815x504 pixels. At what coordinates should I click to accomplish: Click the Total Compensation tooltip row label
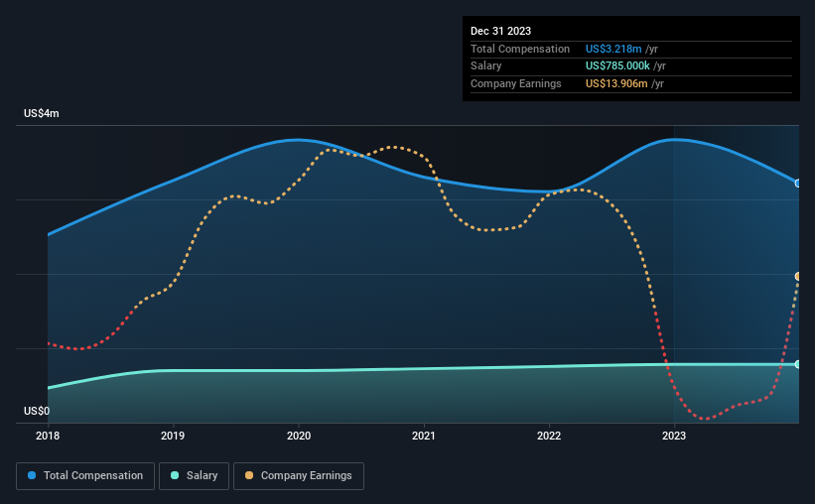520,49
